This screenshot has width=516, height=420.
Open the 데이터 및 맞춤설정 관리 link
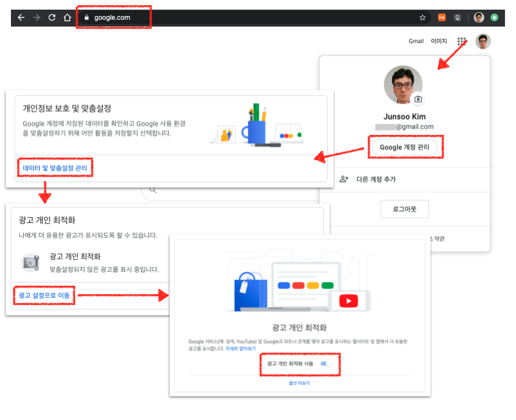pyautogui.click(x=55, y=168)
